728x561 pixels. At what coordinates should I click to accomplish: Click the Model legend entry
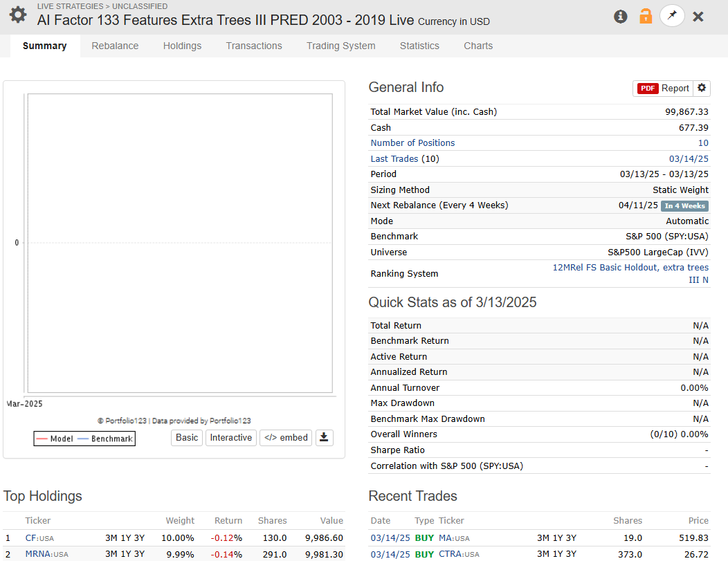click(55, 439)
